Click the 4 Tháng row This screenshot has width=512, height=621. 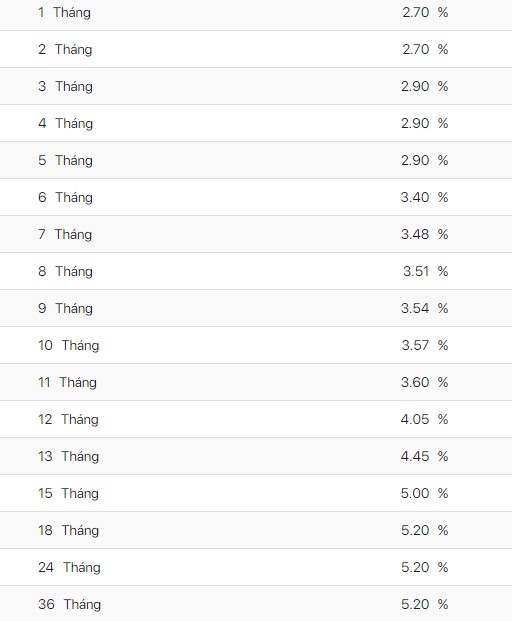click(x=256, y=123)
